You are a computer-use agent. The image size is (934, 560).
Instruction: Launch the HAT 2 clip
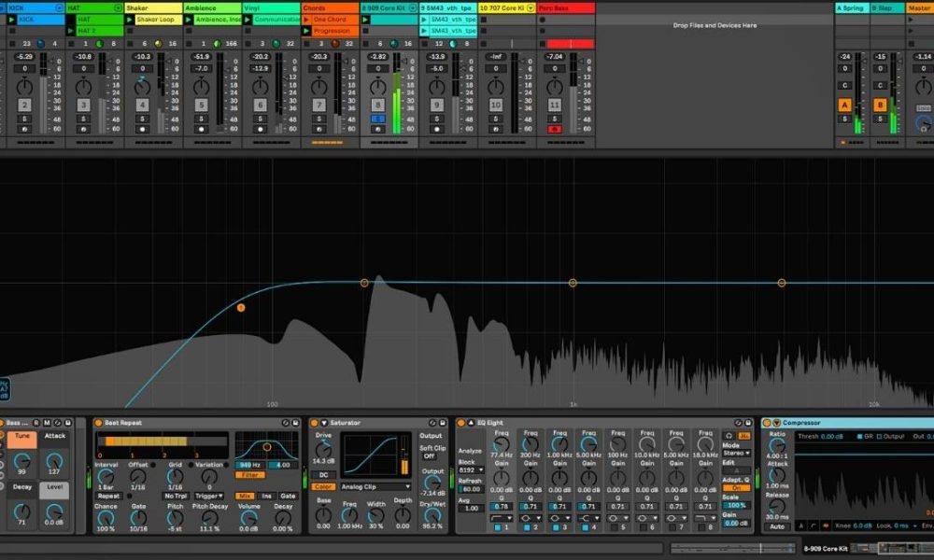click(x=71, y=31)
